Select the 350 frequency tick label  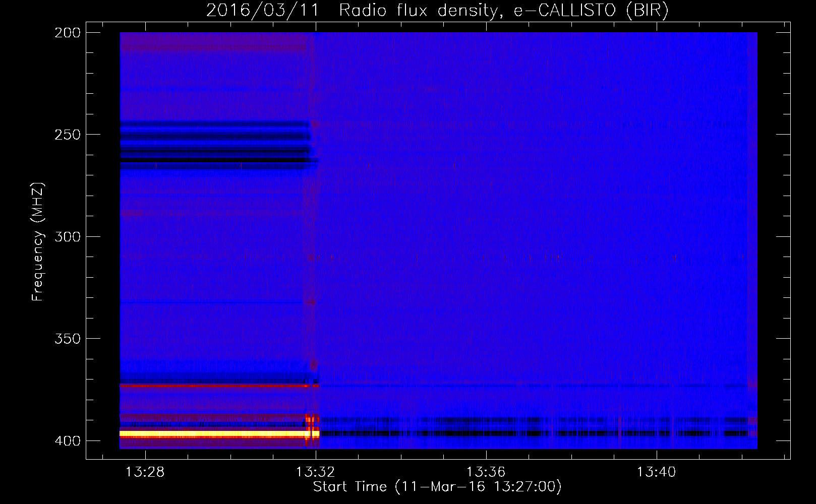coord(68,339)
